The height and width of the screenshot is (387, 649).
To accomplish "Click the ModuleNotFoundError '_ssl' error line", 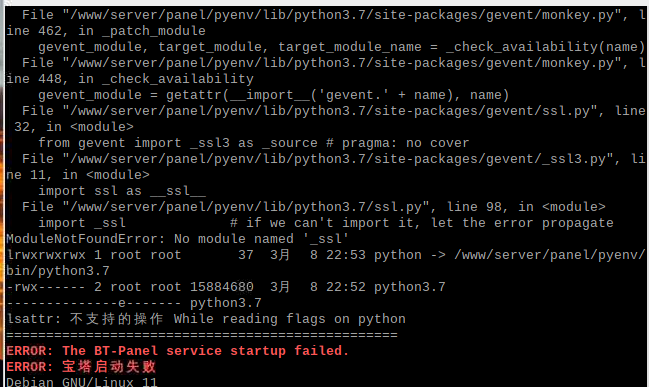I will click(x=178, y=239).
